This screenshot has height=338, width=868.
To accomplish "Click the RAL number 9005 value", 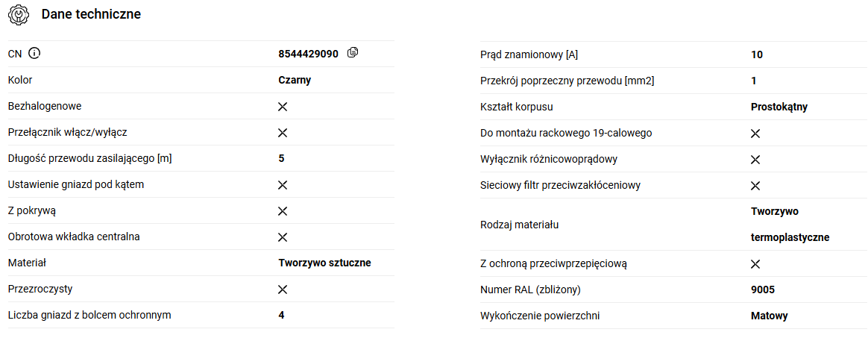I will (764, 290).
